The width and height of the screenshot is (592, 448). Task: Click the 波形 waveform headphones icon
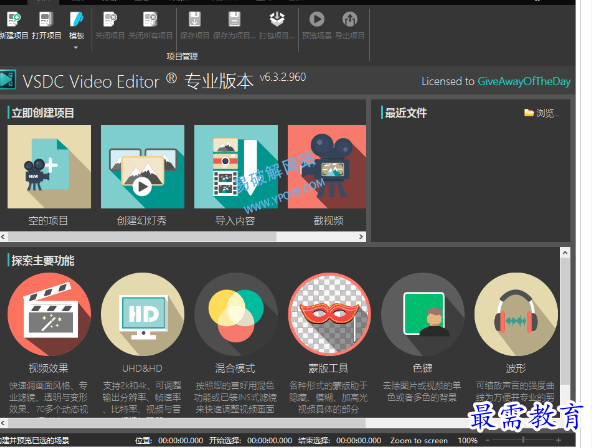[516, 314]
